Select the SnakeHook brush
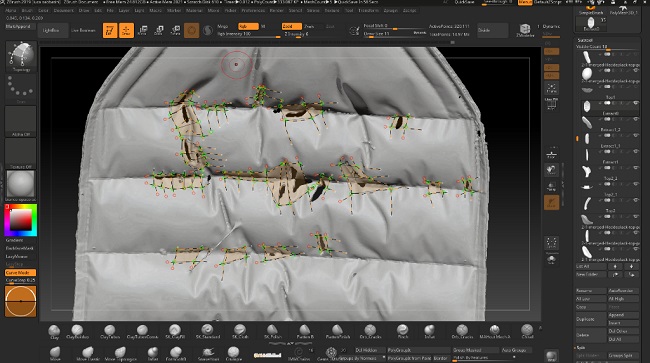Image resolution: width=650 pixels, height=363 pixels. [x=208, y=353]
